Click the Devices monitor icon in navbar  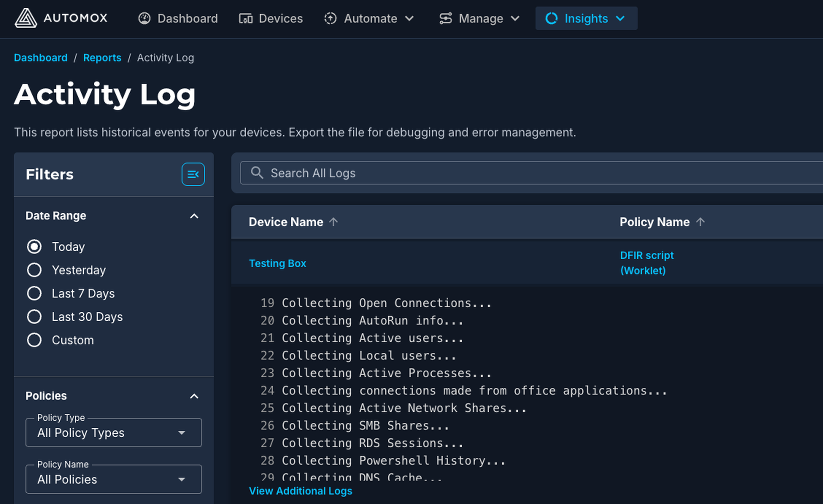click(x=245, y=18)
